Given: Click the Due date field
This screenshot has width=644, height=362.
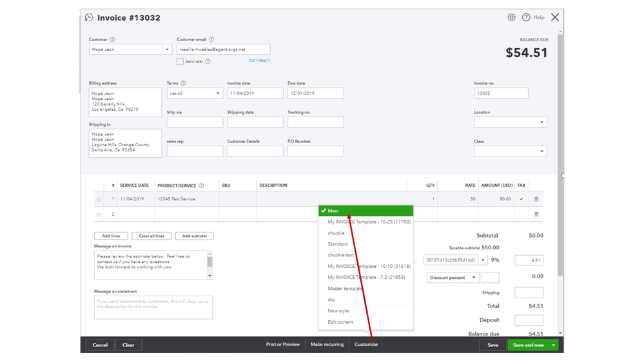Looking at the screenshot, I should (x=315, y=93).
